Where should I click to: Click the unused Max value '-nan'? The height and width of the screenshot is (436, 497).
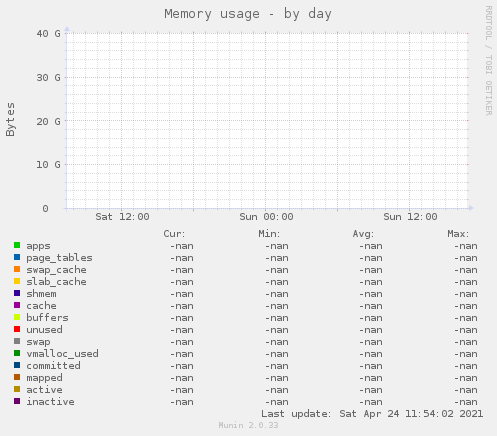point(466,330)
